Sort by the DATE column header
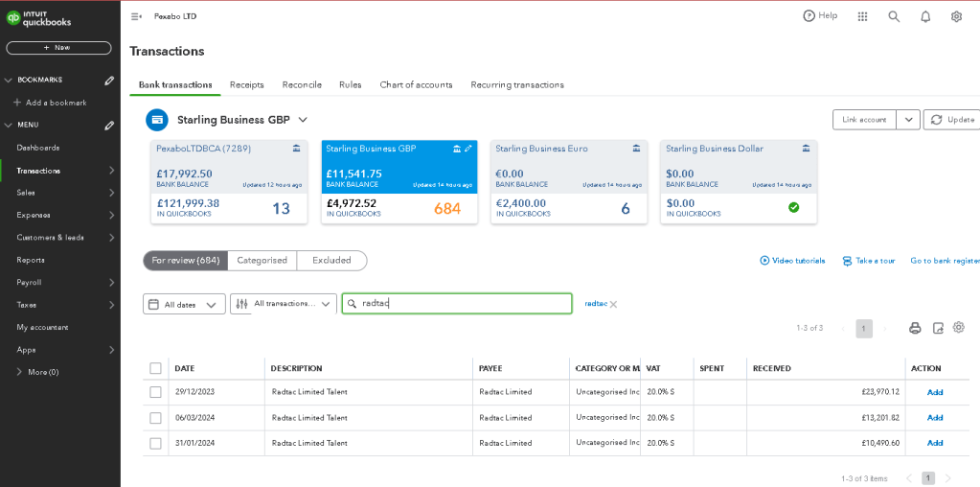The height and width of the screenshot is (487, 980). (184, 369)
